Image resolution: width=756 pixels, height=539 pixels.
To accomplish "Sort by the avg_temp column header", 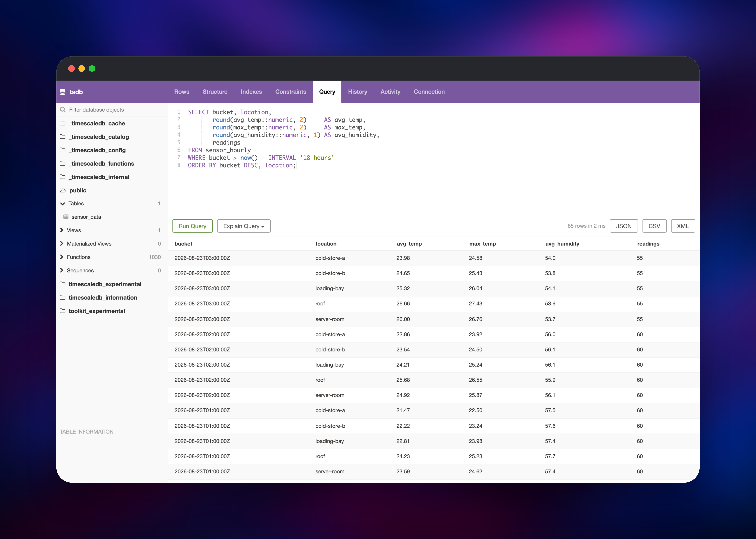I will click(409, 244).
